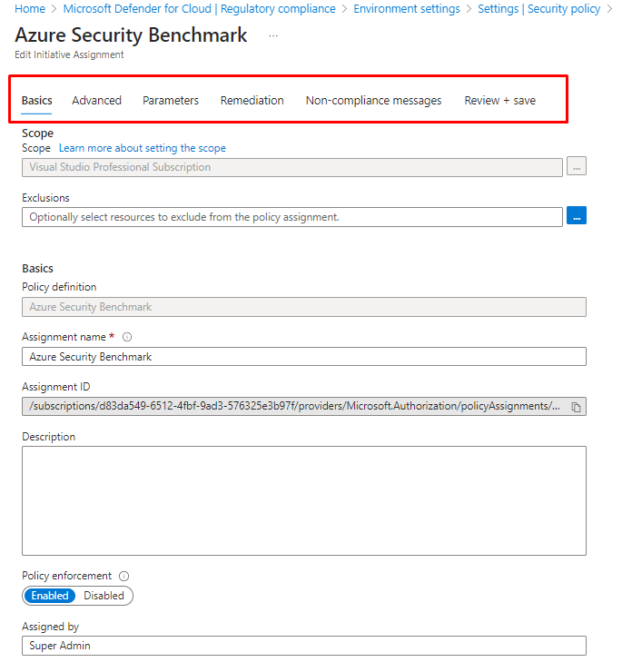Open Microsoft Defender for Cloud Regulatory compliance breadcrumb
Viewport: 632px width, 672px height.
(199, 9)
